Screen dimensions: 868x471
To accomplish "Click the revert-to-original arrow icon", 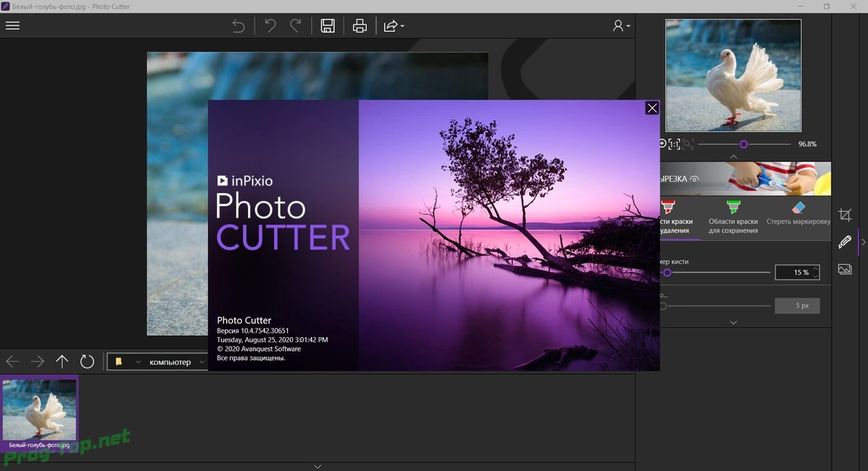I will (238, 26).
